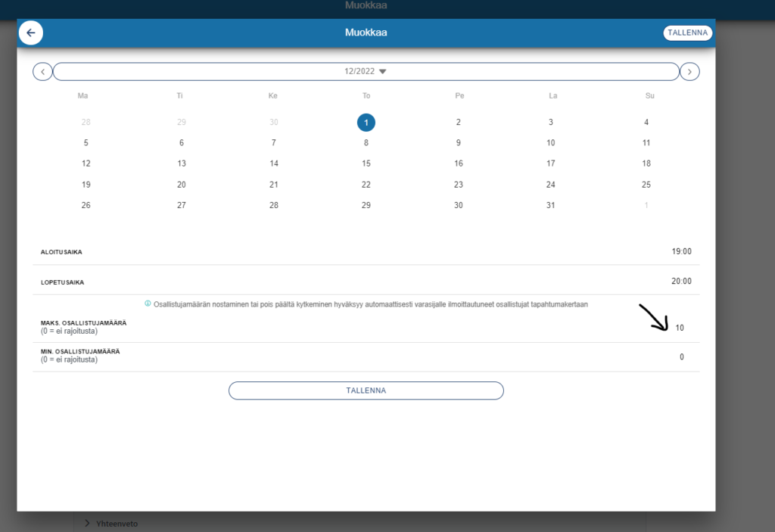Change the min participants value 0
The image size is (775, 532).
click(682, 357)
